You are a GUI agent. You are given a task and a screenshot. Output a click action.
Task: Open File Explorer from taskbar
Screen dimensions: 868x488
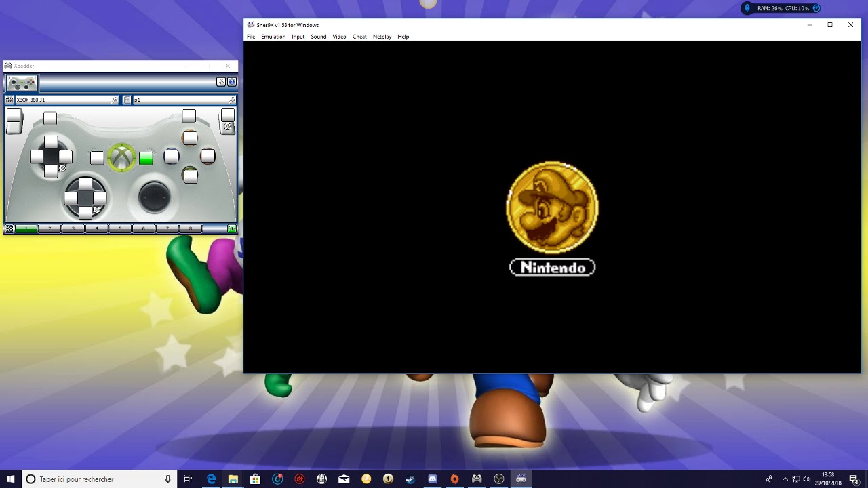coord(233,479)
